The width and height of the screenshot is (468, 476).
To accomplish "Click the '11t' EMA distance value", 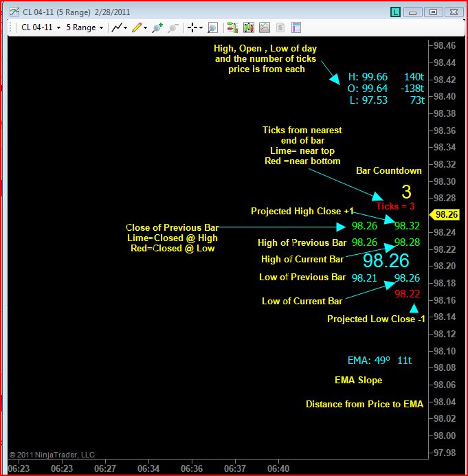I will click(x=405, y=361).
